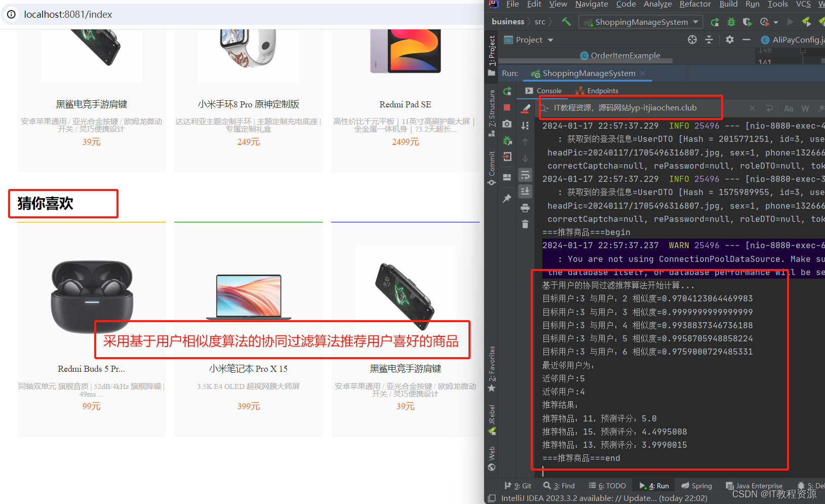
Task: Click the Redmi Buds earbuds thumbnail image
Action: 92,297
